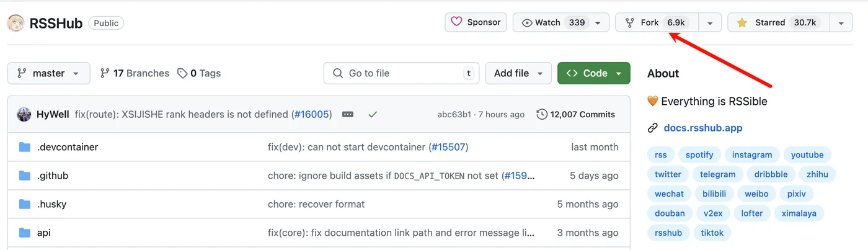Click the RSSHub repository avatar image
This screenshot has width=868, height=250.
coord(16,23)
